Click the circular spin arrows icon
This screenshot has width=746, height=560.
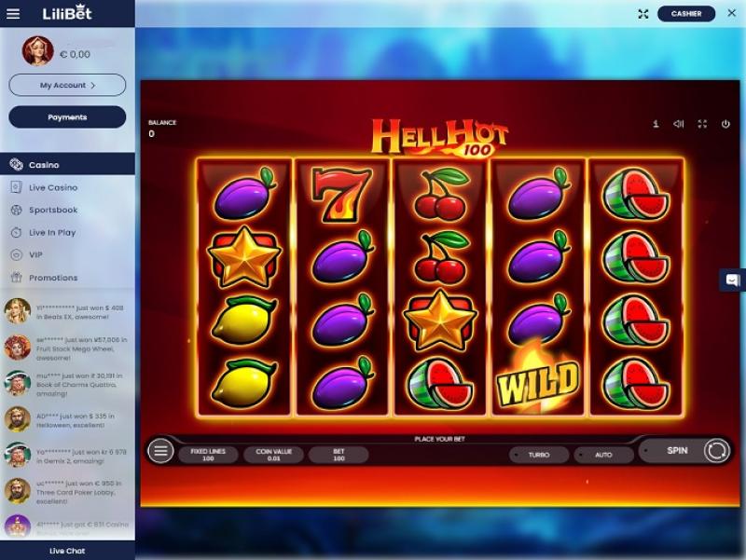[716, 450]
